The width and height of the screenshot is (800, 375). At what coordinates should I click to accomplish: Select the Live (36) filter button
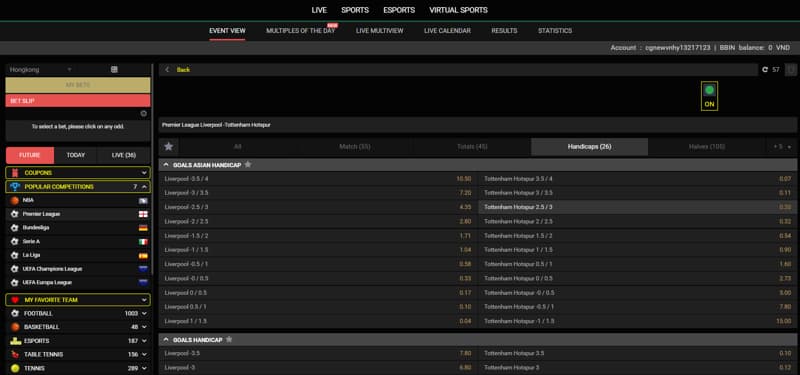(124, 155)
